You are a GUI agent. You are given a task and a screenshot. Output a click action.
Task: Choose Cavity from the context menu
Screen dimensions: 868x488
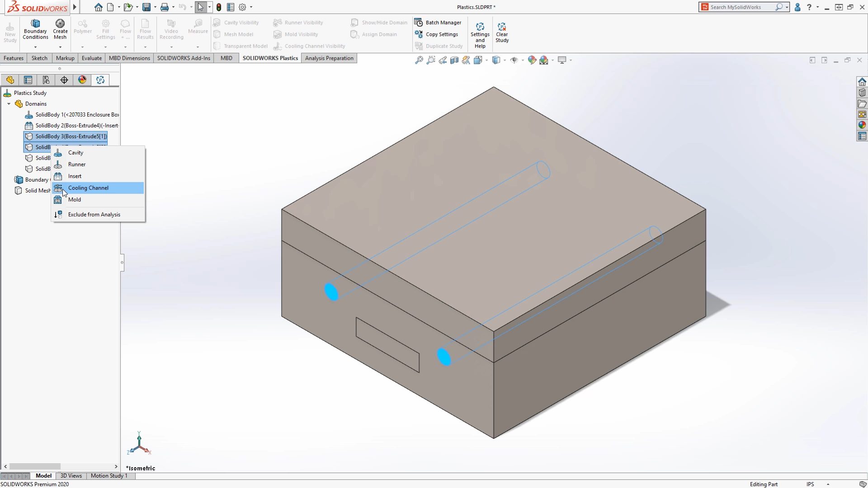pyautogui.click(x=98, y=153)
